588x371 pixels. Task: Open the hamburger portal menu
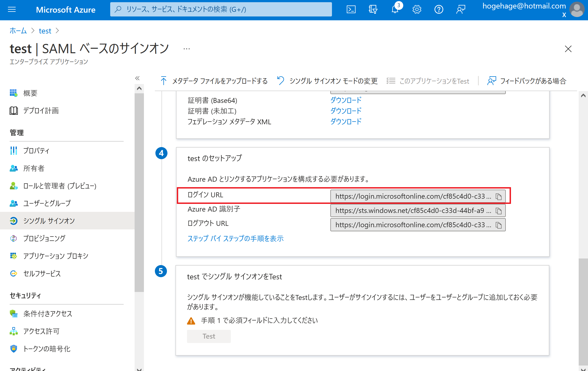click(x=12, y=10)
